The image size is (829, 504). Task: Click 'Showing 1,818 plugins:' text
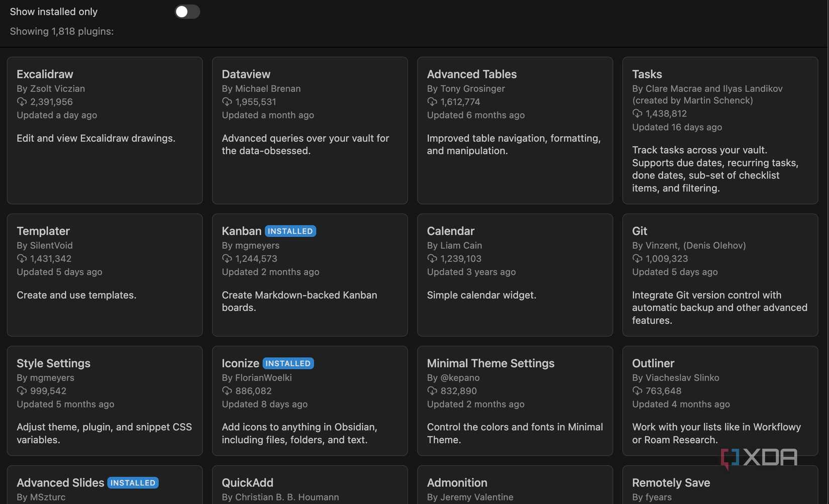click(x=62, y=31)
